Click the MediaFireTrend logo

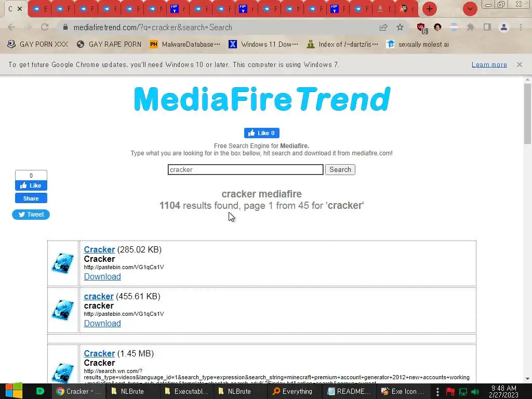pos(262,99)
